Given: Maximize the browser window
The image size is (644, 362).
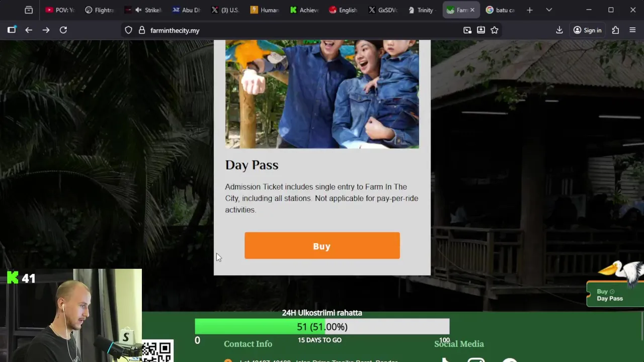Looking at the screenshot, I should (x=611, y=10).
